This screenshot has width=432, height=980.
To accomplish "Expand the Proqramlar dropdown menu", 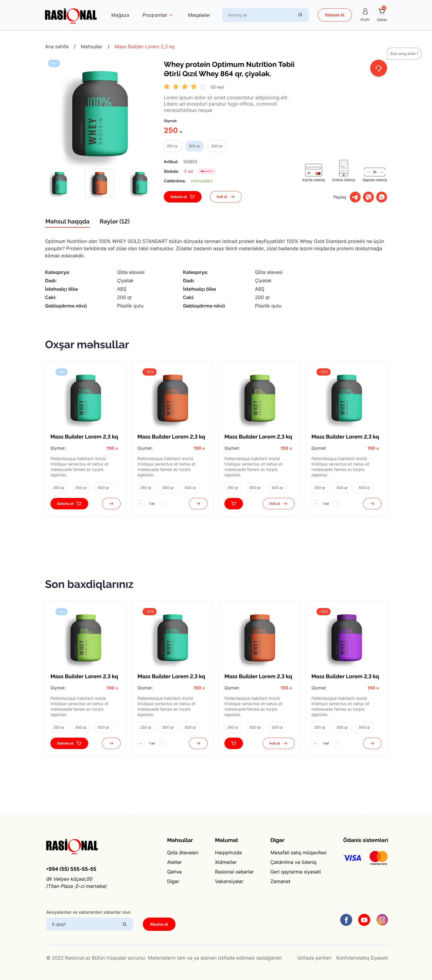I will [x=157, y=15].
